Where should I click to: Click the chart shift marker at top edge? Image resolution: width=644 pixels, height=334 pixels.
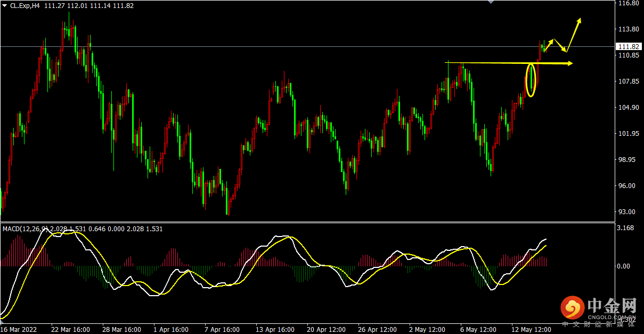[x=491, y=2]
